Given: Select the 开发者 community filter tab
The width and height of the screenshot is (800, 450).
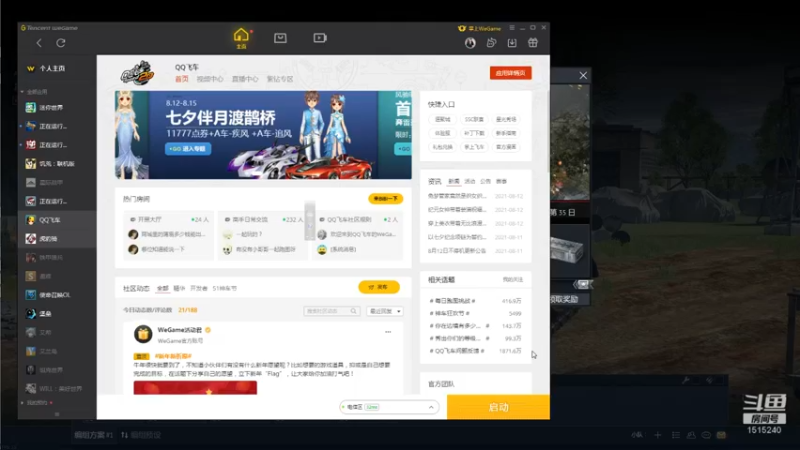Looking at the screenshot, I should coord(198,288).
